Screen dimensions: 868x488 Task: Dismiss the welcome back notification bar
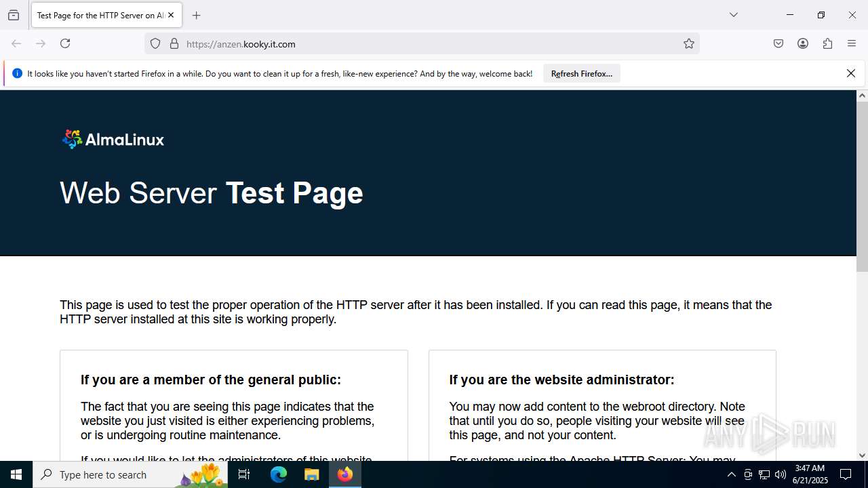click(851, 73)
